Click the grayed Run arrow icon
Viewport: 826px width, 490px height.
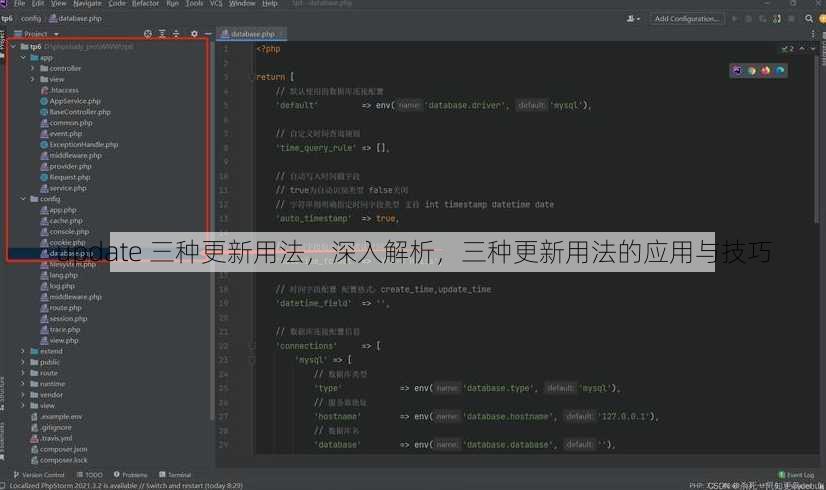734,18
